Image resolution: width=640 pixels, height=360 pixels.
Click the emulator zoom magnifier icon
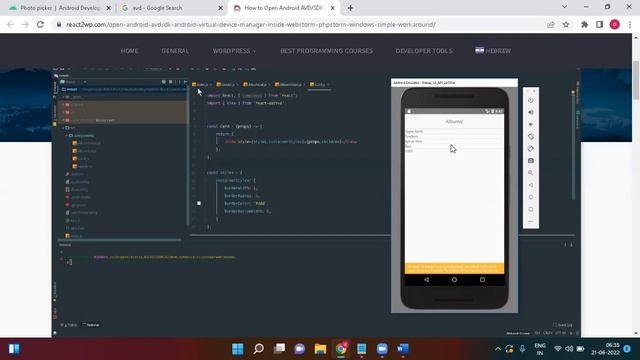click(x=531, y=173)
